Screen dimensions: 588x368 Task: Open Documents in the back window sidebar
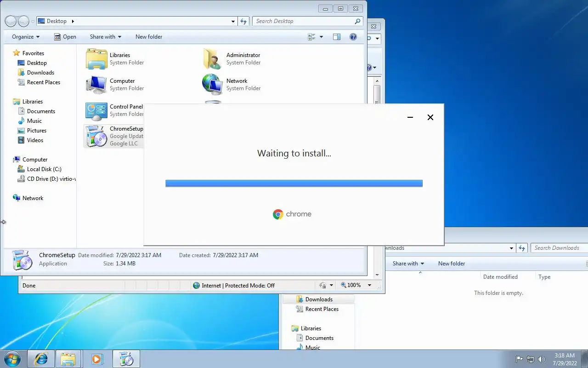click(319, 338)
